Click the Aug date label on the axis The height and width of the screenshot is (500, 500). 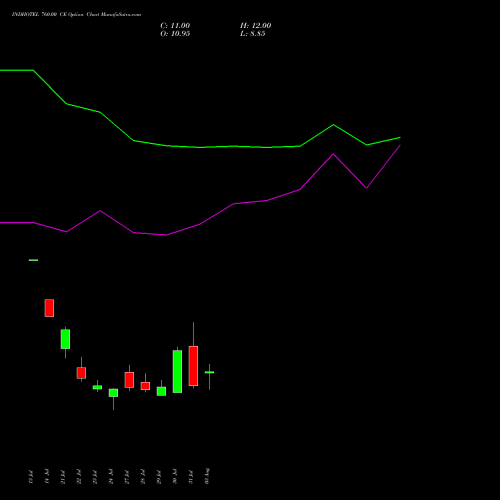point(207,476)
